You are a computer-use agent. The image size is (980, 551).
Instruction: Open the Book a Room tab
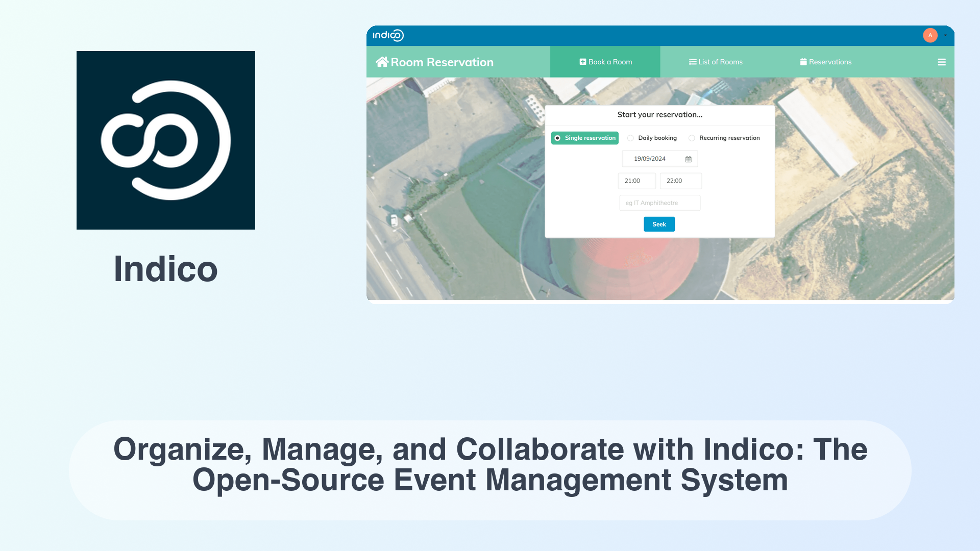click(x=605, y=62)
